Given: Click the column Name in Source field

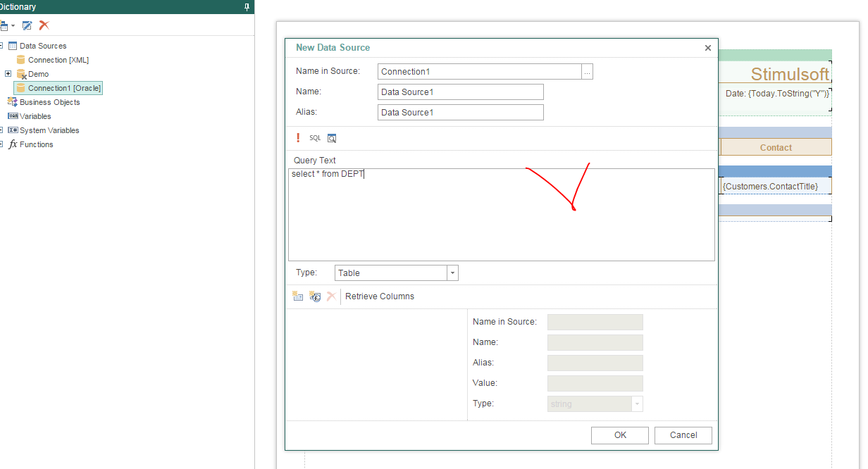Looking at the screenshot, I should (595, 322).
